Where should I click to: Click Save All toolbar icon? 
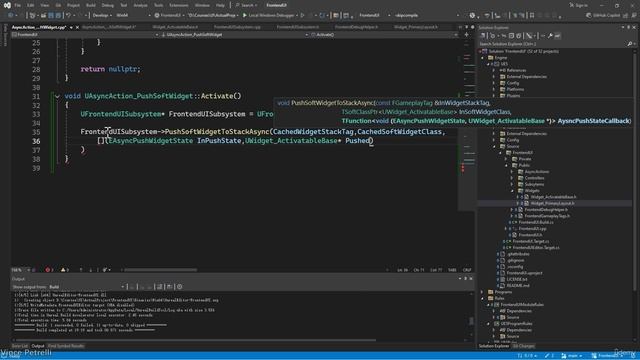(58, 15)
